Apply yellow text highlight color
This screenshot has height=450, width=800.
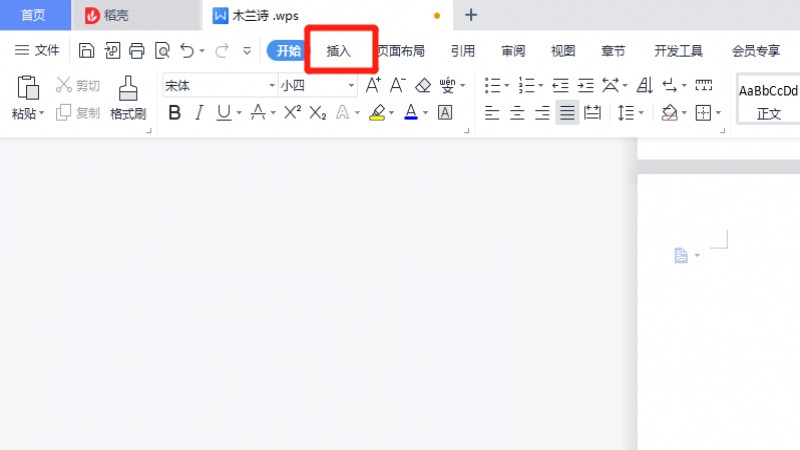tap(378, 112)
